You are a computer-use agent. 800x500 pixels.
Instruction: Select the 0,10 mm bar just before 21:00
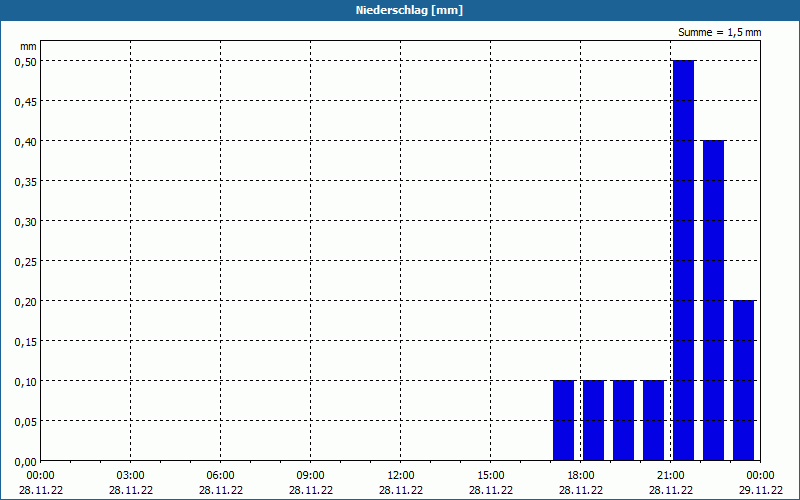point(654,420)
